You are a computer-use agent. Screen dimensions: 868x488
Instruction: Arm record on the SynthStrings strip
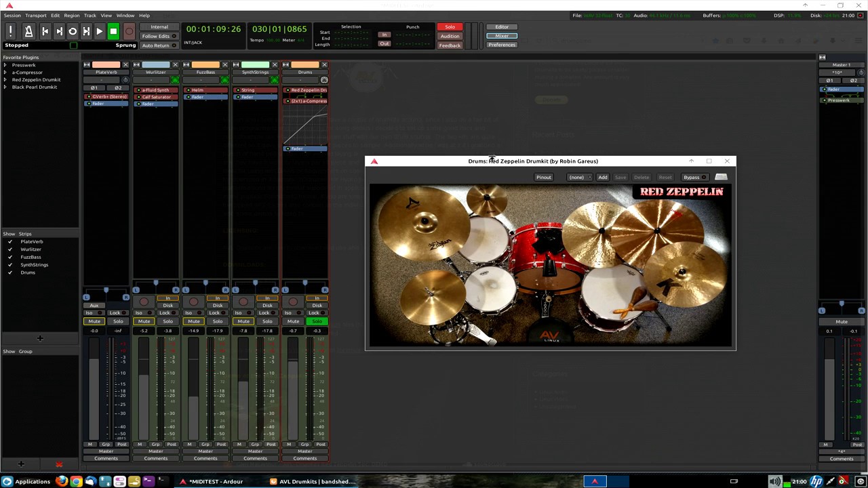point(243,302)
